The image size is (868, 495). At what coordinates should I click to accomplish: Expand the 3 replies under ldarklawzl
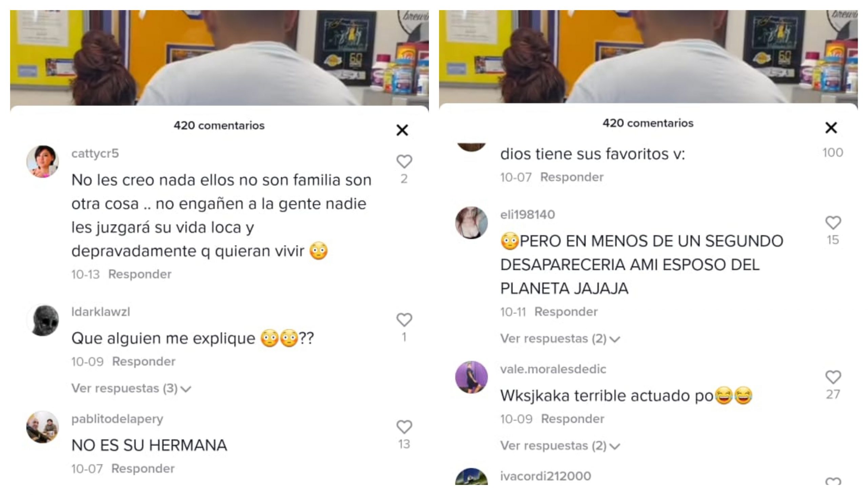131,388
